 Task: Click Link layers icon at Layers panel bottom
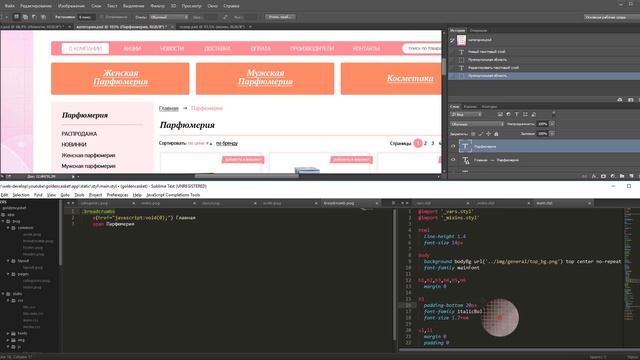pos(584,176)
